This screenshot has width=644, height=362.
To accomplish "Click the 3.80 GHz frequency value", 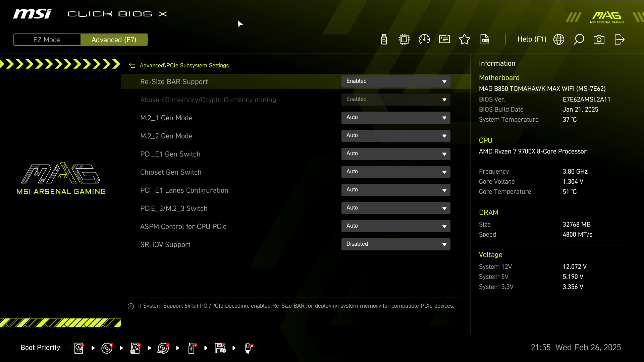I will click(x=575, y=172).
